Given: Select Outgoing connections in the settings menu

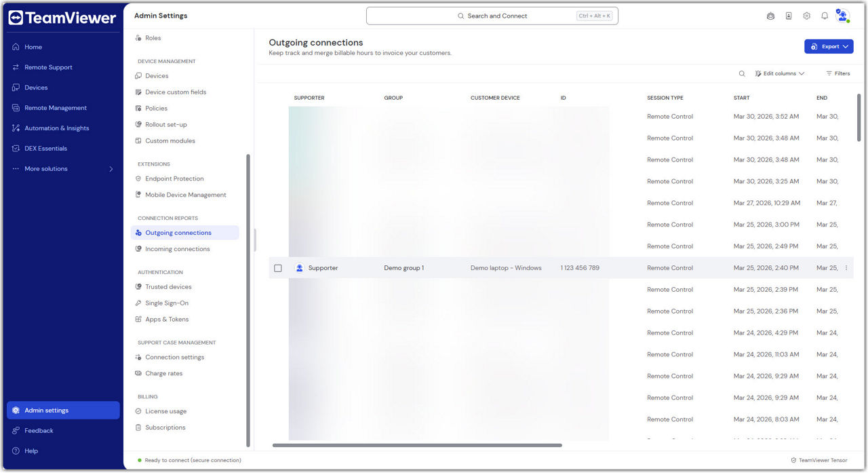Looking at the screenshot, I should pos(184,233).
